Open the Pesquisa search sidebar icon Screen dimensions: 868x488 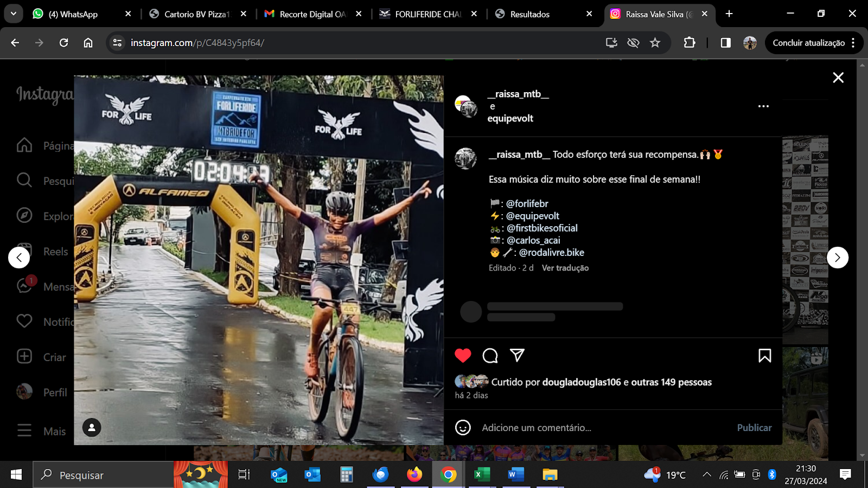point(24,180)
